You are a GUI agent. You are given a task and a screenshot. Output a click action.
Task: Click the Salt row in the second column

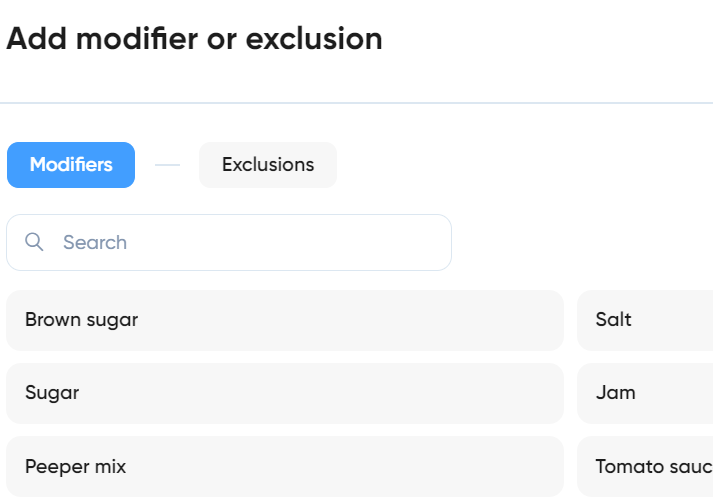pyautogui.click(x=645, y=320)
